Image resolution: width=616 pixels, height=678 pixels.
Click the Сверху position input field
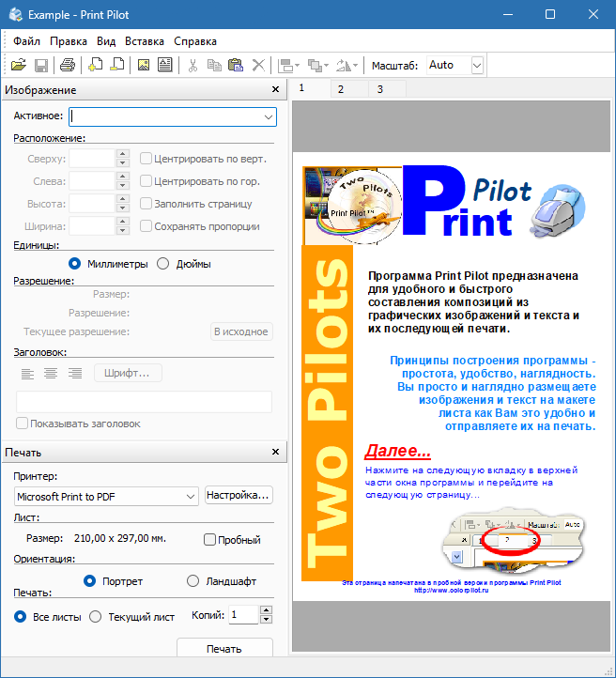click(x=92, y=159)
